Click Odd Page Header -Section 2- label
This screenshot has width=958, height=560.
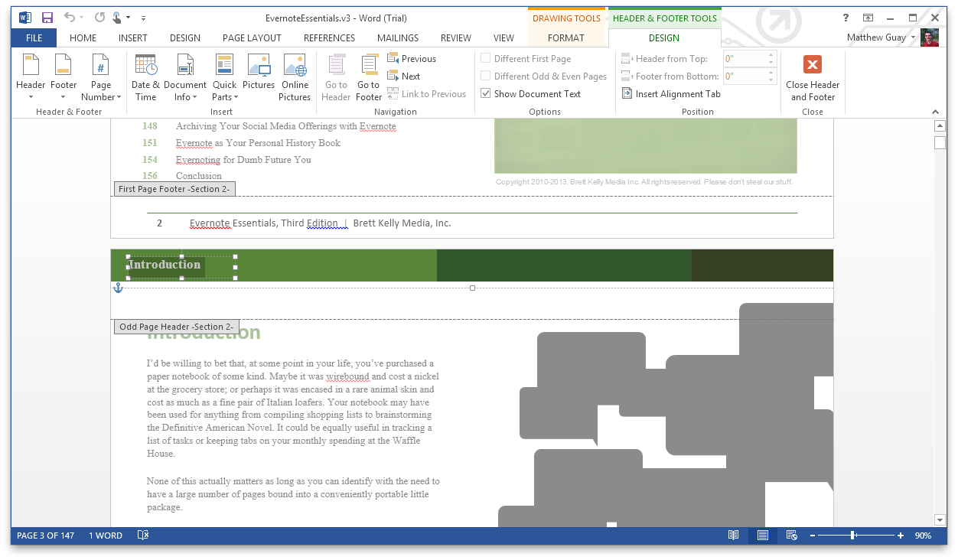pos(177,327)
